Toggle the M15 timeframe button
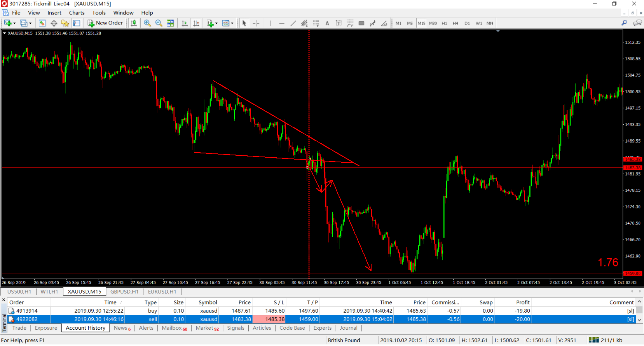The height and width of the screenshot is (346, 644). click(x=421, y=23)
